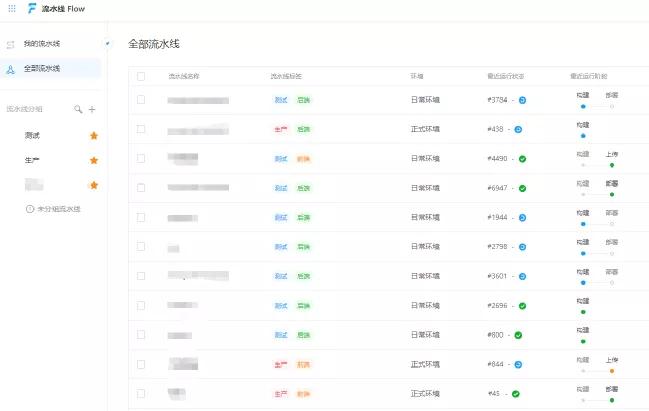The width and height of the screenshot is (649, 411).
Task: Click 构建 stage dot in row #3784
Action: pos(583,107)
